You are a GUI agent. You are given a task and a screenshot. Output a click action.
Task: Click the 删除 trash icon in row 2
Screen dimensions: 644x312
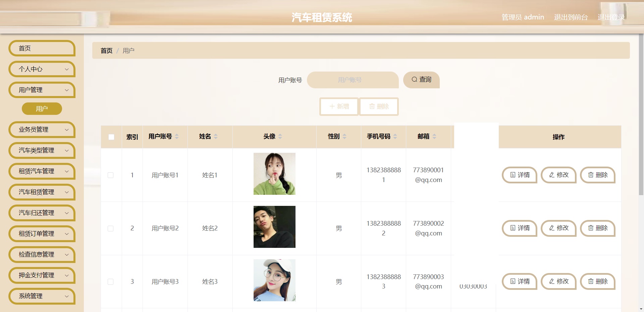tap(591, 228)
